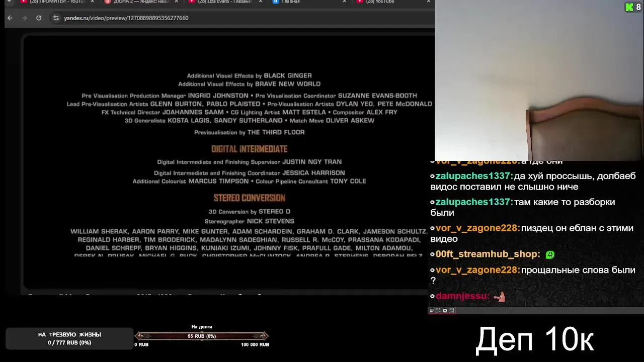This screenshot has height=362, width=644.
Task: Close the (28) YouTube tab
Action: click(429, 2)
